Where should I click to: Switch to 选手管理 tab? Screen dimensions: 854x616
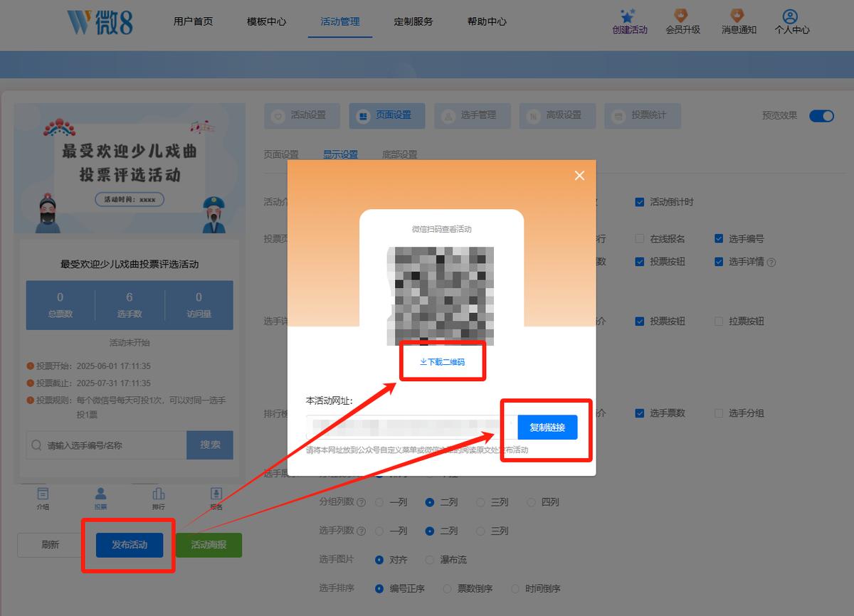pos(472,115)
